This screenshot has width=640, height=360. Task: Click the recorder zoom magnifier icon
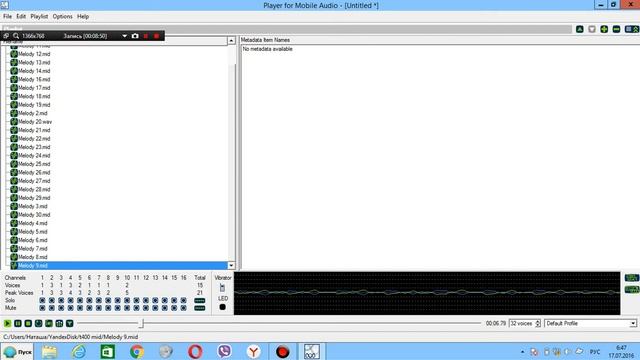click(x=16, y=36)
